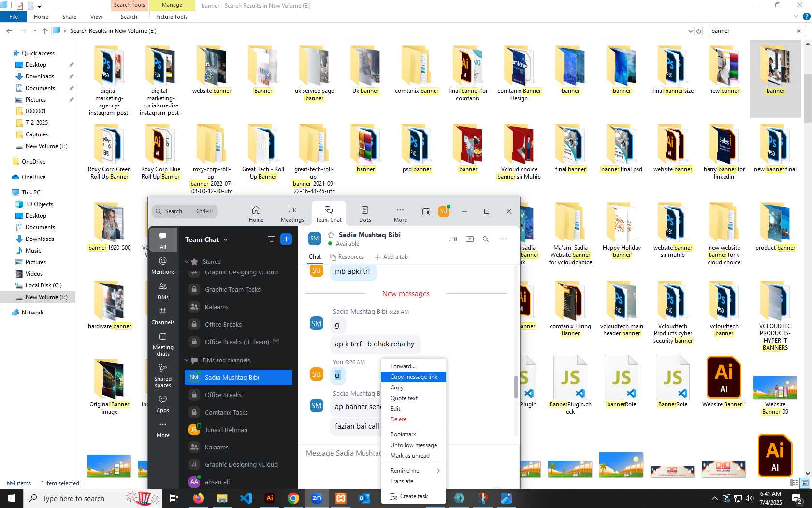812x508 pixels.
Task: Open recent locations dropdown in Explorer
Action: (x=35, y=31)
